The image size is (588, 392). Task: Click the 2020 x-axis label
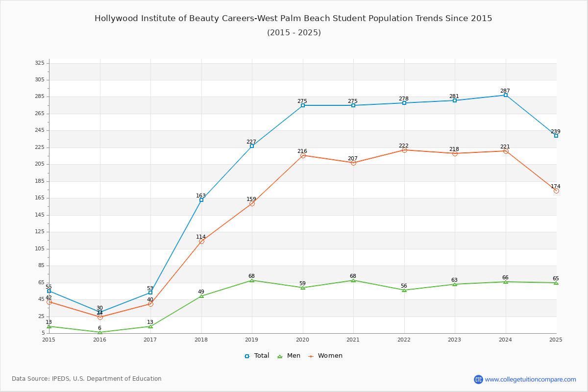pyautogui.click(x=303, y=340)
